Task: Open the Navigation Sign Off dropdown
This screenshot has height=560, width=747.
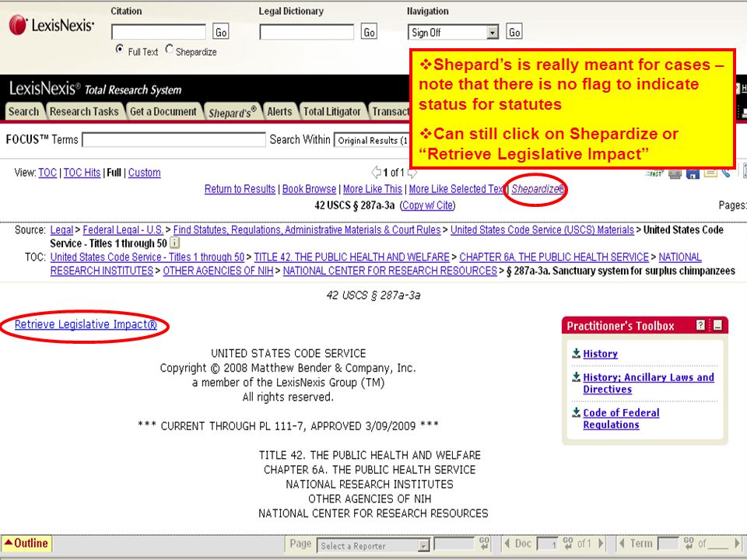Action: pyautogui.click(x=453, y=33)
